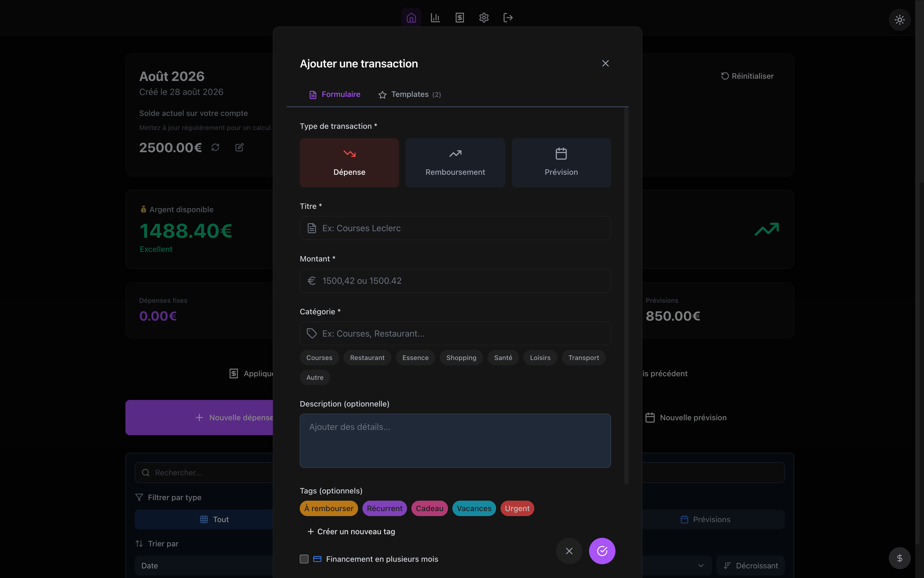Click Réinitialiser in the background dashboard
The height and width of the screenshot is (578, 924).
click(x=747, y=76)
